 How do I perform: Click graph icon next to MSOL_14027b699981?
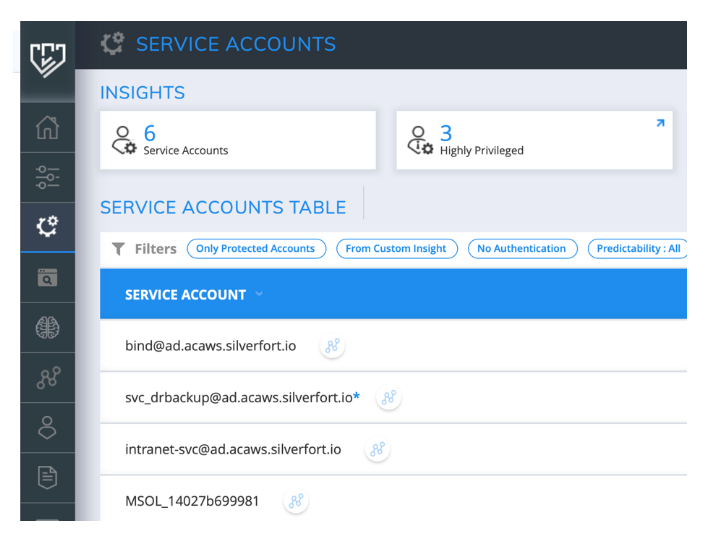(x=295, y=502)
